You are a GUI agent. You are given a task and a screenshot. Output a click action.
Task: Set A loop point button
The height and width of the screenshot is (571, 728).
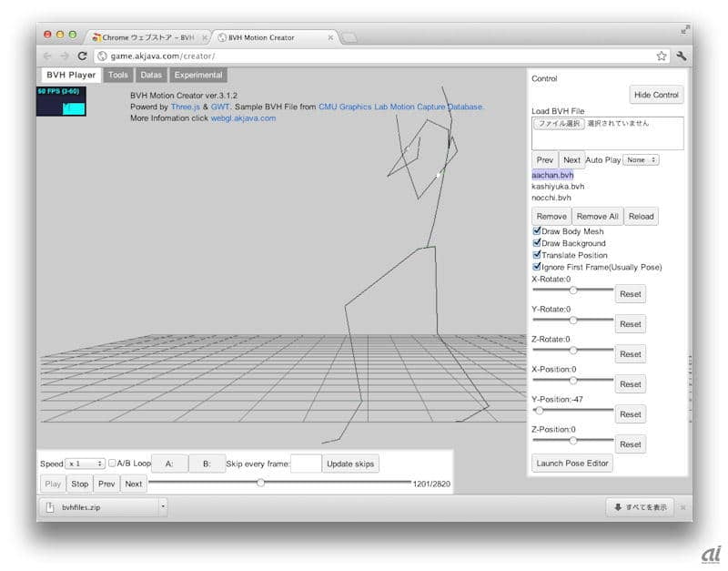(169, 464)
